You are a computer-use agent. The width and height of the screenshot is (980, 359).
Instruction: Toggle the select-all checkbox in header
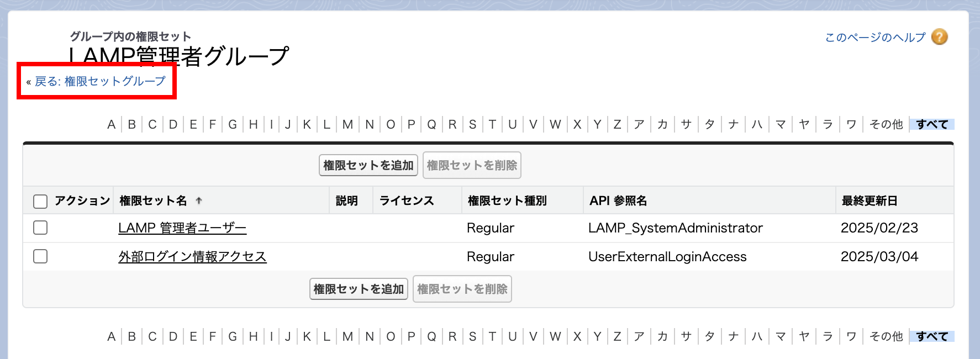click(x=40, y=201)
